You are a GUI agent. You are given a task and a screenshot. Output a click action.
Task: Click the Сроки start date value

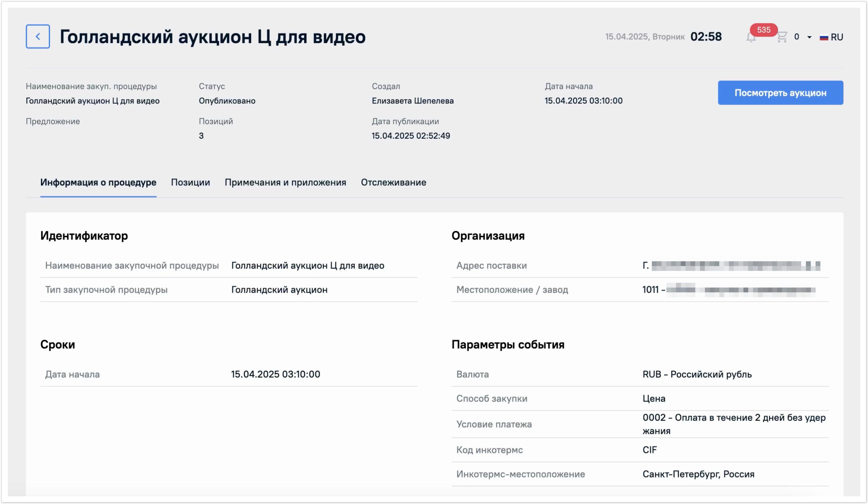pyautogui.click(x=275, y=374)
